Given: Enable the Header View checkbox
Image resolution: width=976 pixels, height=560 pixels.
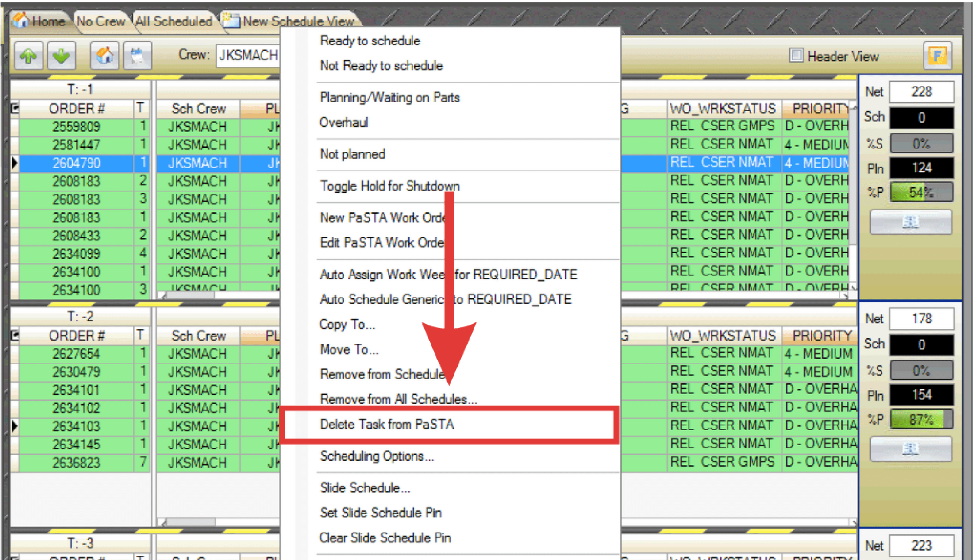Looking at the screenshot, I should tap(796, 55).
